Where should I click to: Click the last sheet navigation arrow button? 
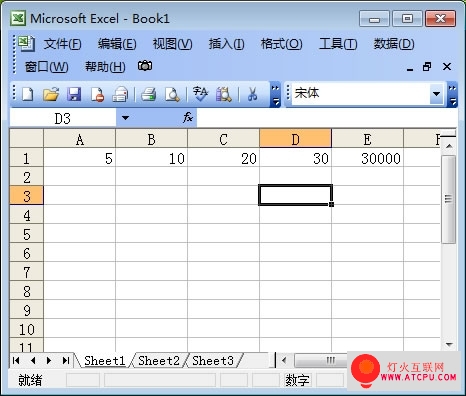[x=66, y=361]
